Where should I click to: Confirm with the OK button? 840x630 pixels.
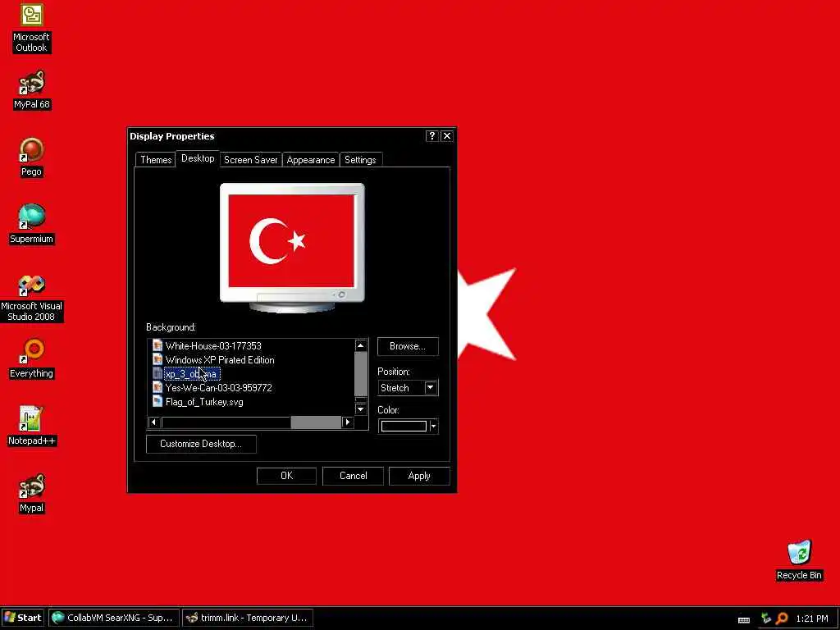pyautogui.click(x=286, y=476)
